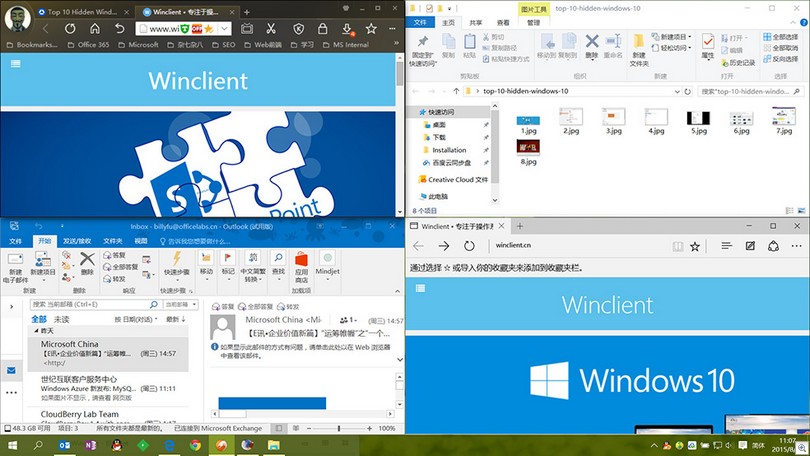Click Forward button in Outlook ribbon
Image resolution: width=810 pixels, height=456 pixels.
tap(115, 279)
